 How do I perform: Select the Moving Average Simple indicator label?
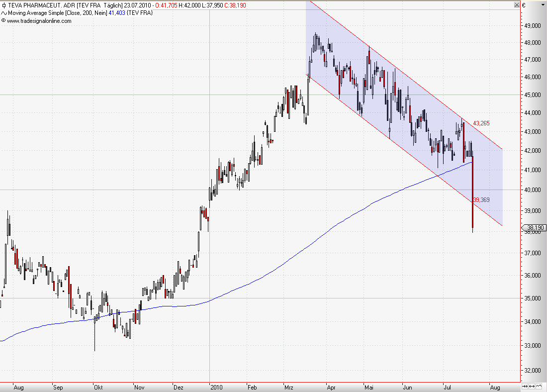pyautogui.click(x=36, y=13)
